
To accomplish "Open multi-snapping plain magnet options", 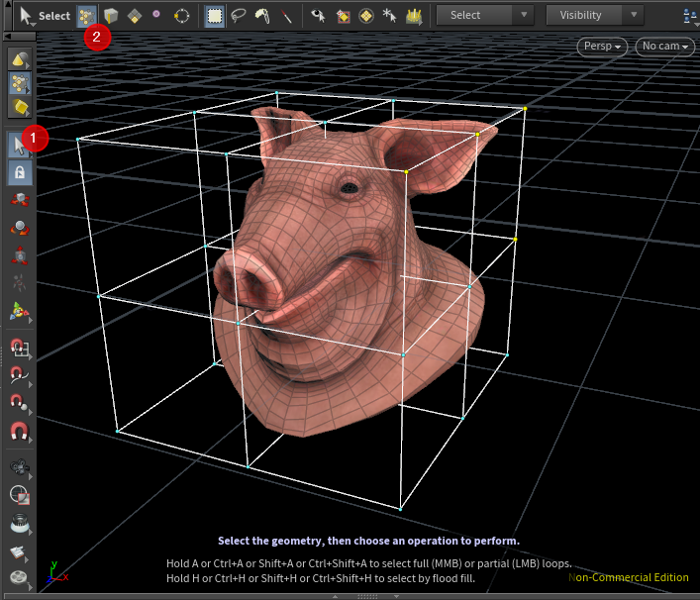I will (x=19, y=432).
